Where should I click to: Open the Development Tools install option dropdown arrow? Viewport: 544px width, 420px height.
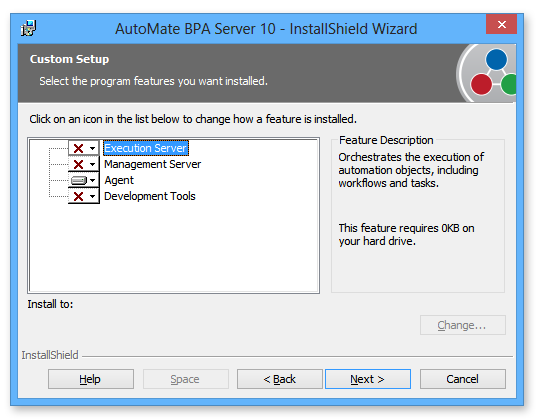(x=92, y=196)
